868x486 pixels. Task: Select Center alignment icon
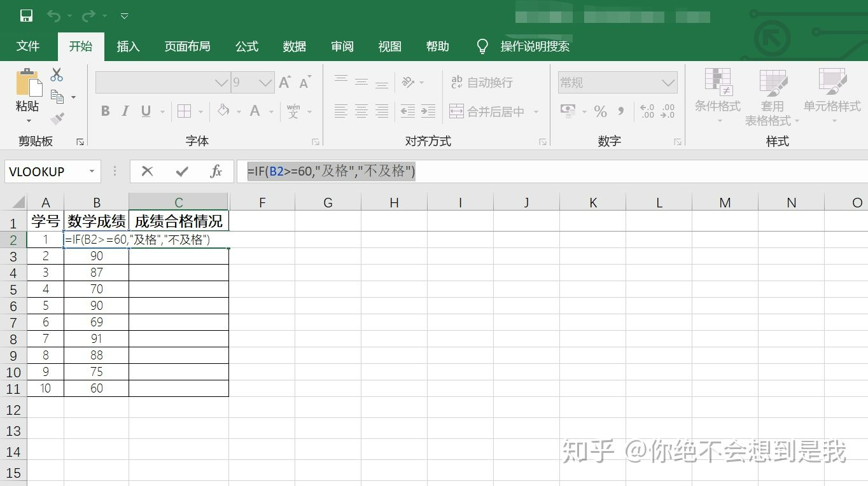(361, 111)
